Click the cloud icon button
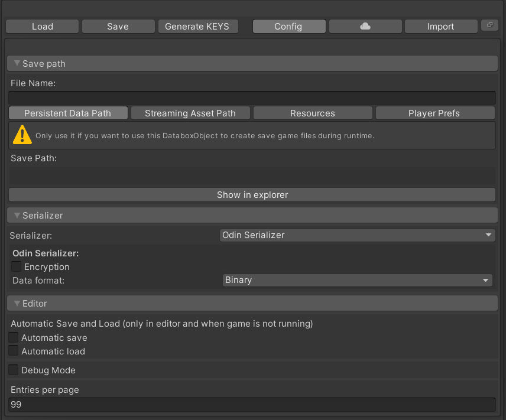 click(365, 27)
